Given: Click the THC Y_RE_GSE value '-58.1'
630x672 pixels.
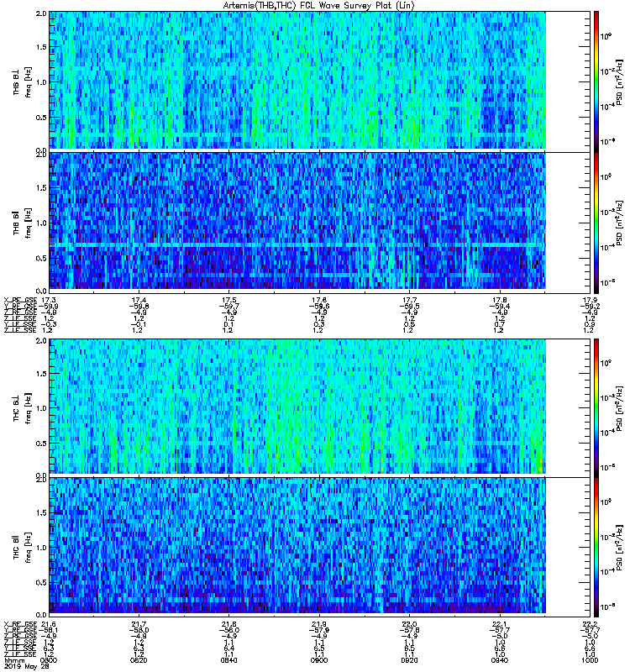Looking at the screenshot, I should 49,630.
